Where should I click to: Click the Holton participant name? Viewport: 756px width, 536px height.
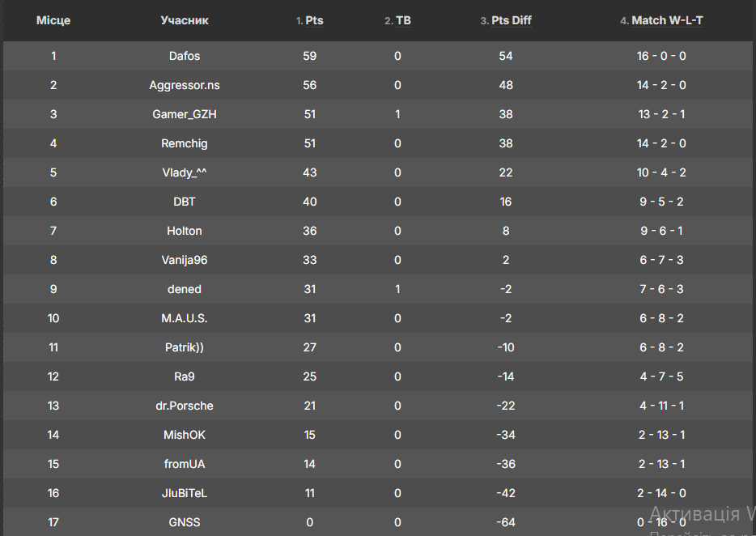click(x=185, y=231)
